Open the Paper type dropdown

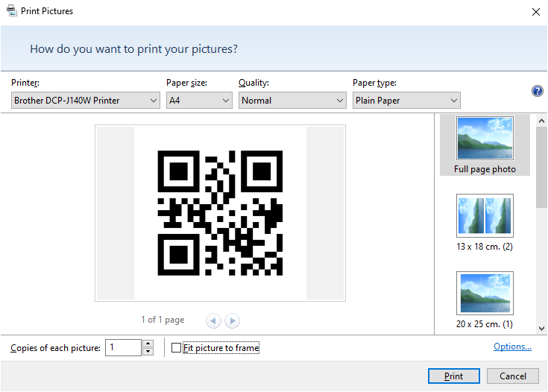(406, 101)
